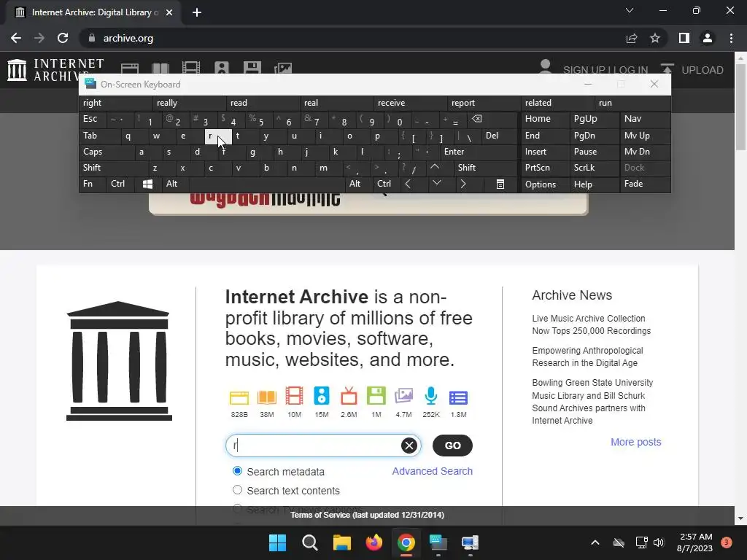Click the UPLOAD link

[x=703, y=70]
